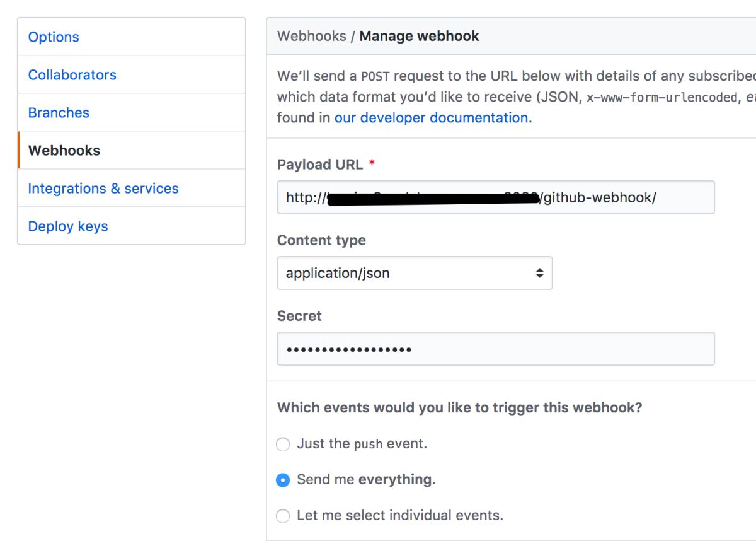Click the Webhooks breadcrumb link
The width and height of the screenshot is (756, 541).
(311, 36)
